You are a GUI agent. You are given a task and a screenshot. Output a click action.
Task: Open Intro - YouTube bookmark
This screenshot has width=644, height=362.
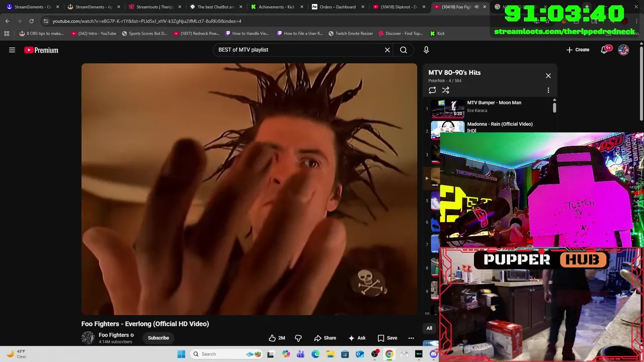(x=94, y=33)
